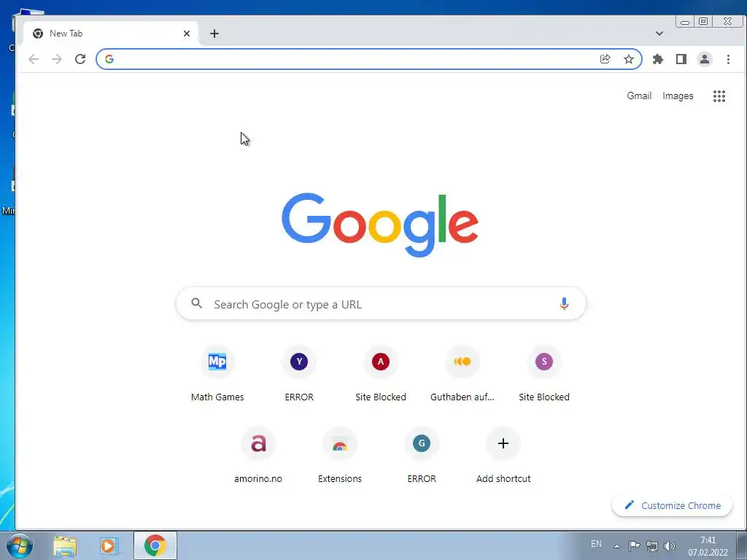
Task: Open Chrome's three-dot menu
Action: (728, 59)
